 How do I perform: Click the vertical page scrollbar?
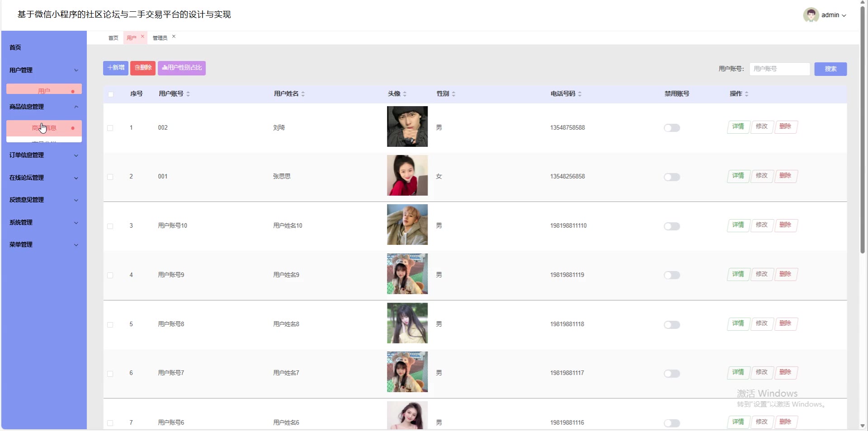click(x=863, y=136)
